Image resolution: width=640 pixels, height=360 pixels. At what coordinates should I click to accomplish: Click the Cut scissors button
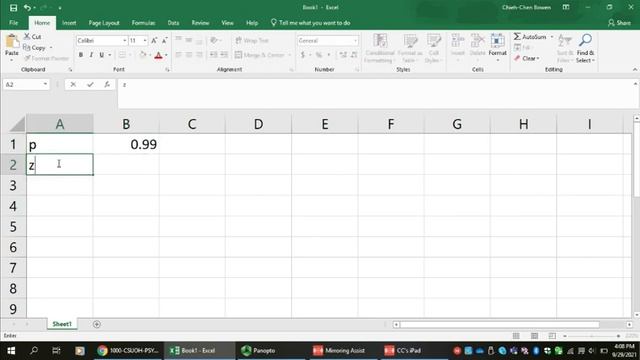32,37
